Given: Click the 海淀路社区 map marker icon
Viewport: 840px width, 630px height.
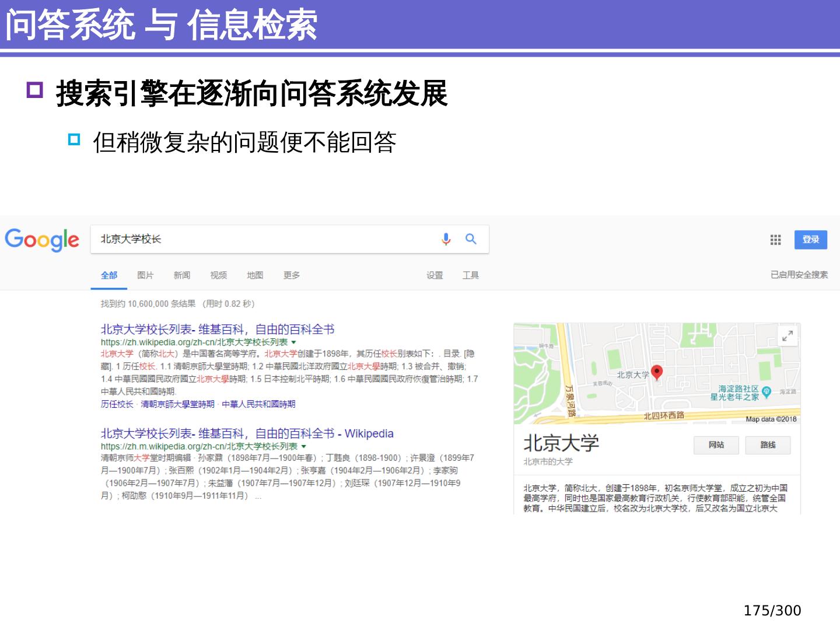Looking at the screenshot, I should point(766,392).
